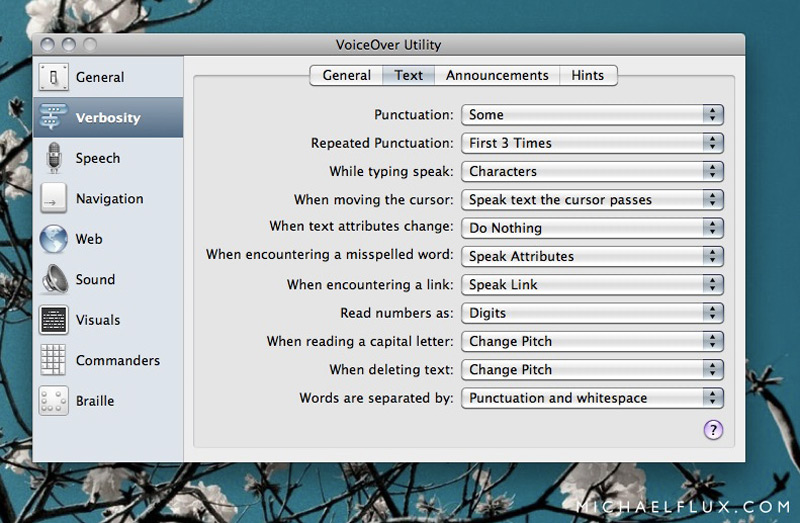800x523 pixels.
Task: Open the Visuals category icon
Action: click(53, 320)
